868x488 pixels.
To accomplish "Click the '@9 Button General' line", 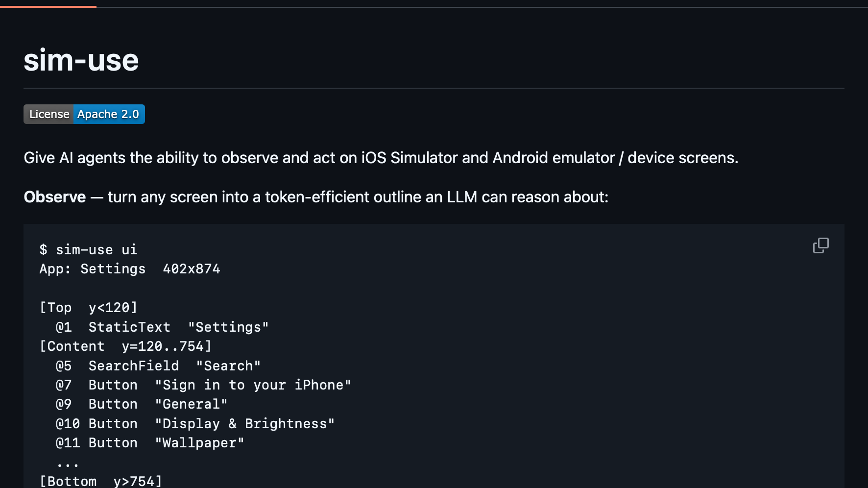I will [142, 404].
